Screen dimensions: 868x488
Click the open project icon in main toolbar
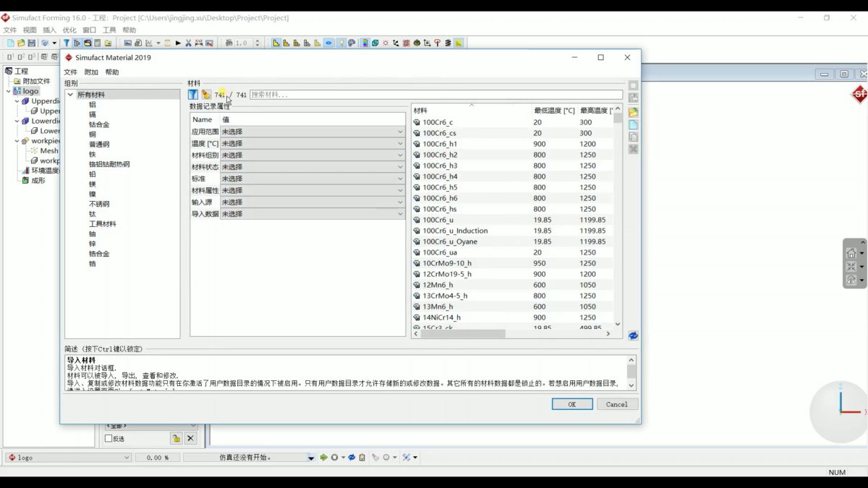pyautogui.click(x=21, y=43)
